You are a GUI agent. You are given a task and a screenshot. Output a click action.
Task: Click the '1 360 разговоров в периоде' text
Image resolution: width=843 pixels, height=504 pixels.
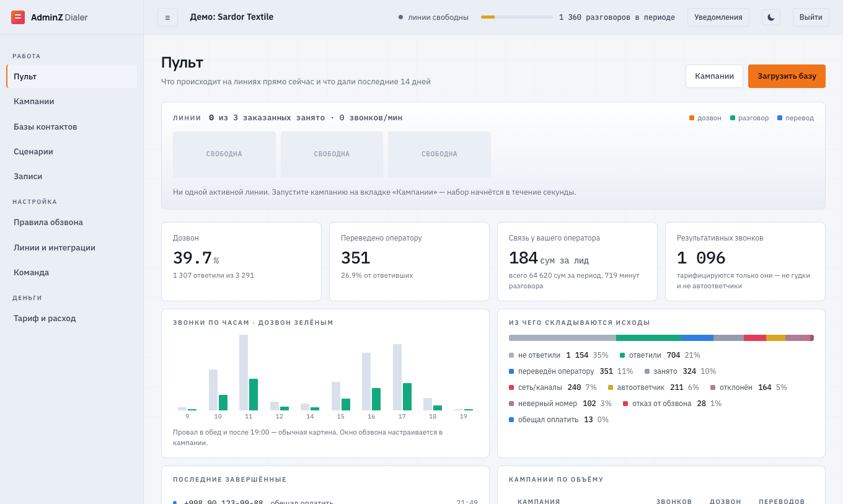[617, 17]
